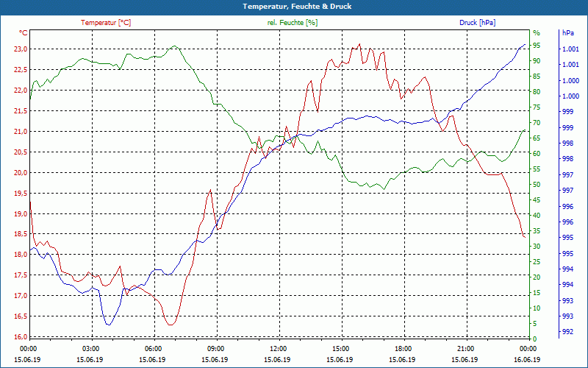
Task: Click the '21,0' temperature tick label
Action: pos(21,132)
